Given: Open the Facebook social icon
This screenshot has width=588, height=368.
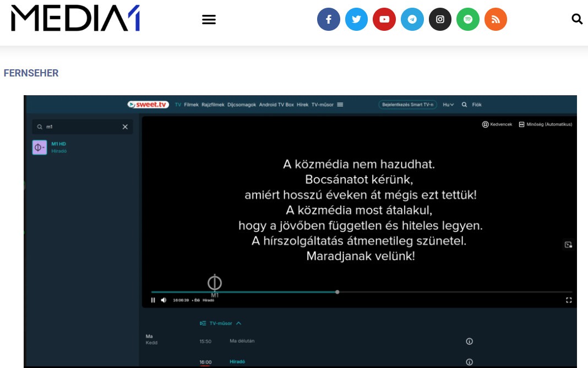Looking at the screenshot, I should (x=329, y=19).
